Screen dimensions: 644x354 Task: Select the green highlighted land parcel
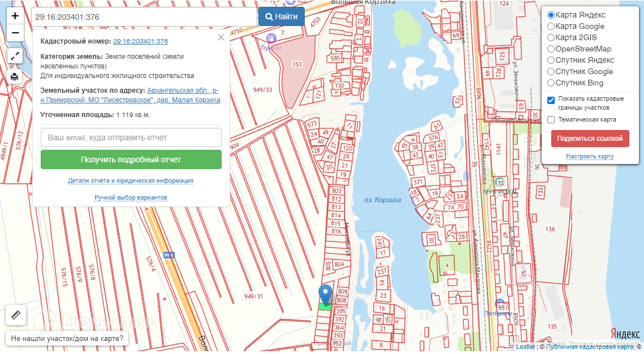tap(325, 306)
